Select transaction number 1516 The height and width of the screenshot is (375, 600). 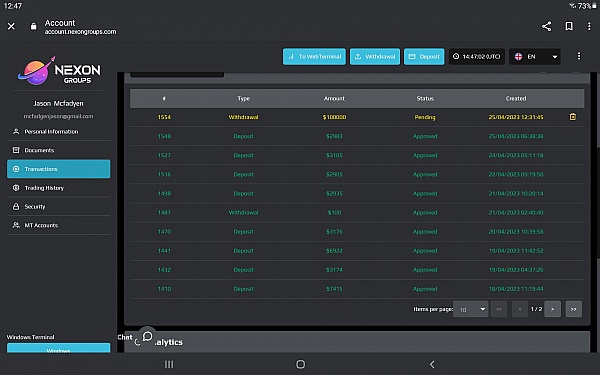coord(164,174)
